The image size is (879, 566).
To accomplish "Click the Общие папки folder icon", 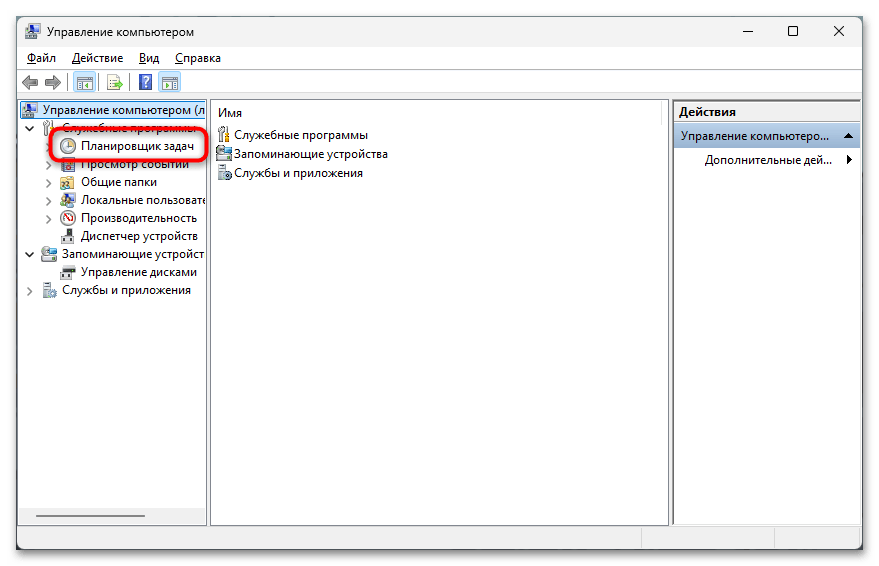I will [67, 183].
